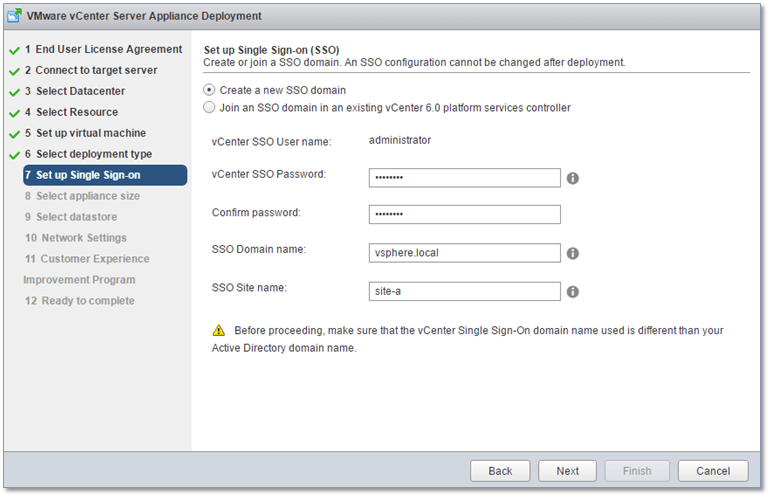Click green checkmark for Select Resource
This screenshot has width=770, height=497.
[x=15, y=113]
